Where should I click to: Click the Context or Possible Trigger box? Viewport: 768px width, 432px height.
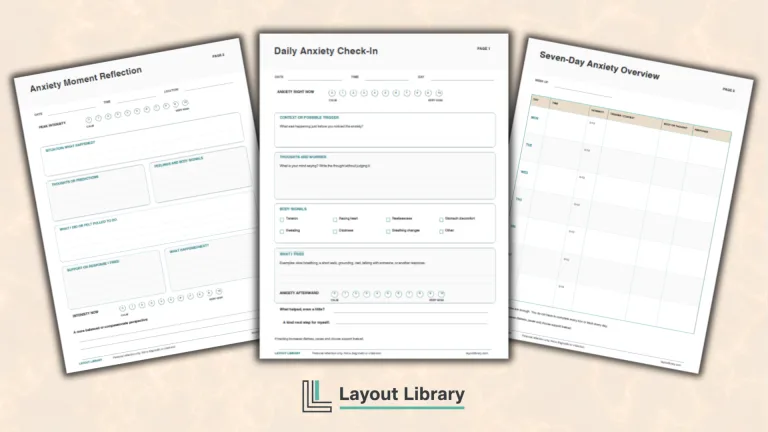click(x=385, y=130)
